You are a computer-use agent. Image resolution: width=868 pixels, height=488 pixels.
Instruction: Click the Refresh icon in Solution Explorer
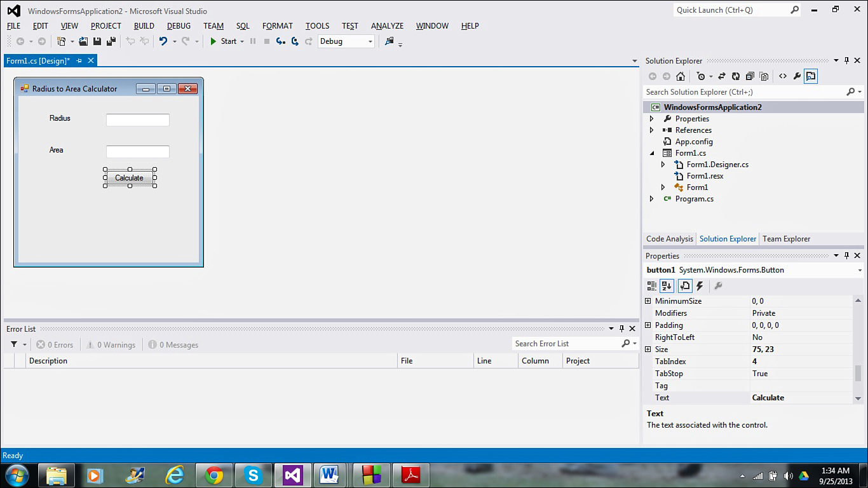(x=736, y=76)
